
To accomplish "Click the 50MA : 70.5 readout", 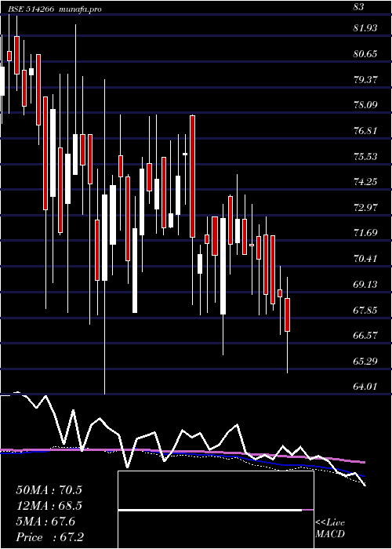I will coord(49,490).
